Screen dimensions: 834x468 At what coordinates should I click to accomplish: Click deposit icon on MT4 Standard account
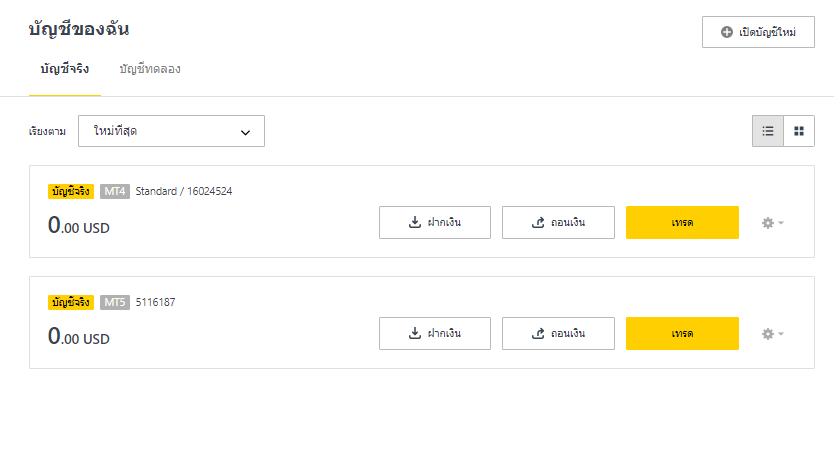[415, 222]
